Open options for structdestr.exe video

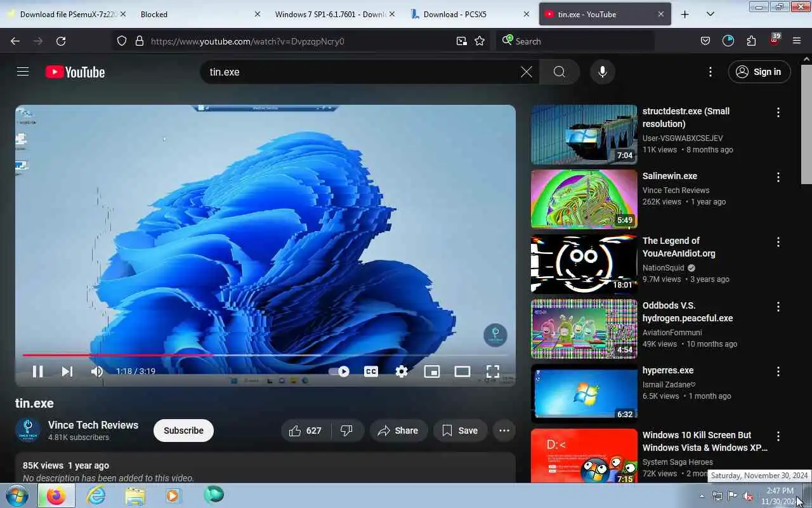[778, 112]
